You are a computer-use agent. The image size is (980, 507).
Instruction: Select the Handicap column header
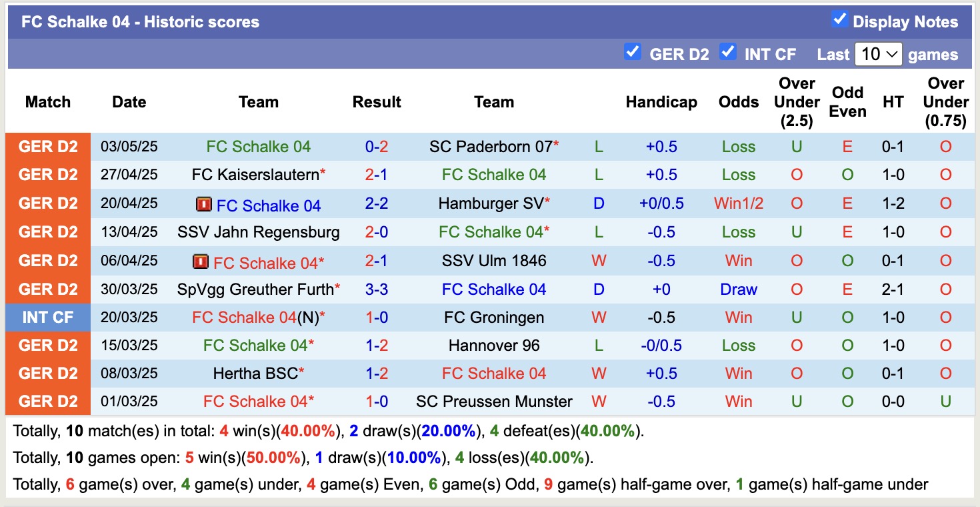point(661,101)
